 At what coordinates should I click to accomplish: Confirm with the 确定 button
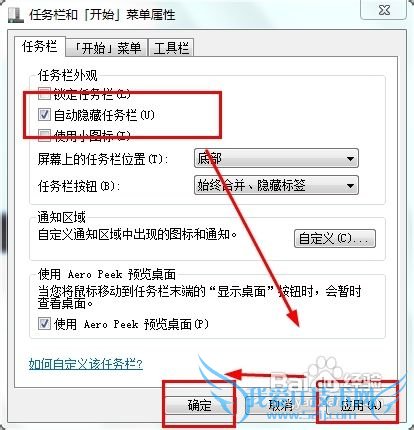(199, 405)
